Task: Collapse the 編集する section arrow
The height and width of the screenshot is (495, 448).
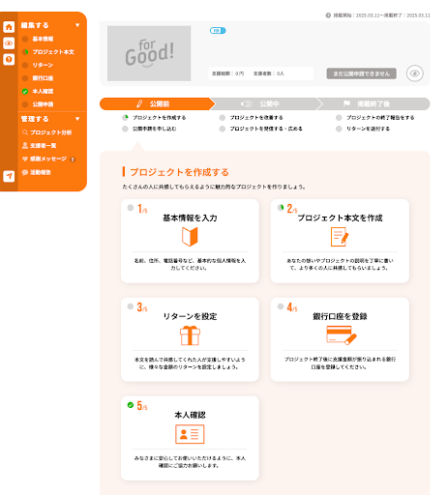Action: [x=77, y=25]
